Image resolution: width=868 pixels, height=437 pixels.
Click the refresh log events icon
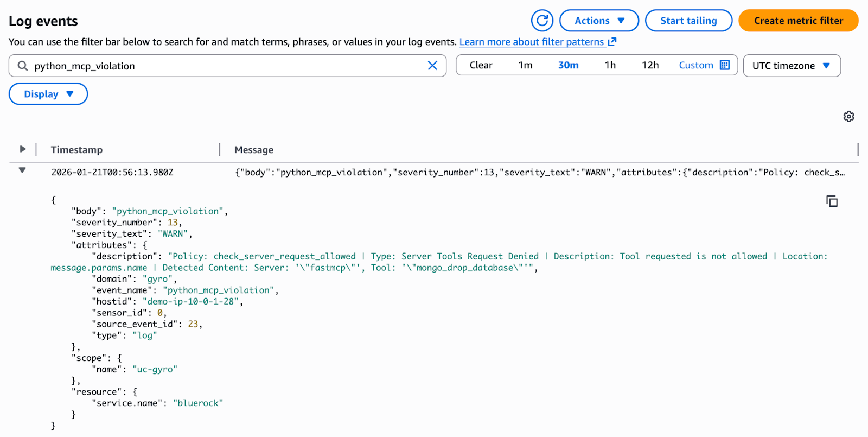(542, 21)
